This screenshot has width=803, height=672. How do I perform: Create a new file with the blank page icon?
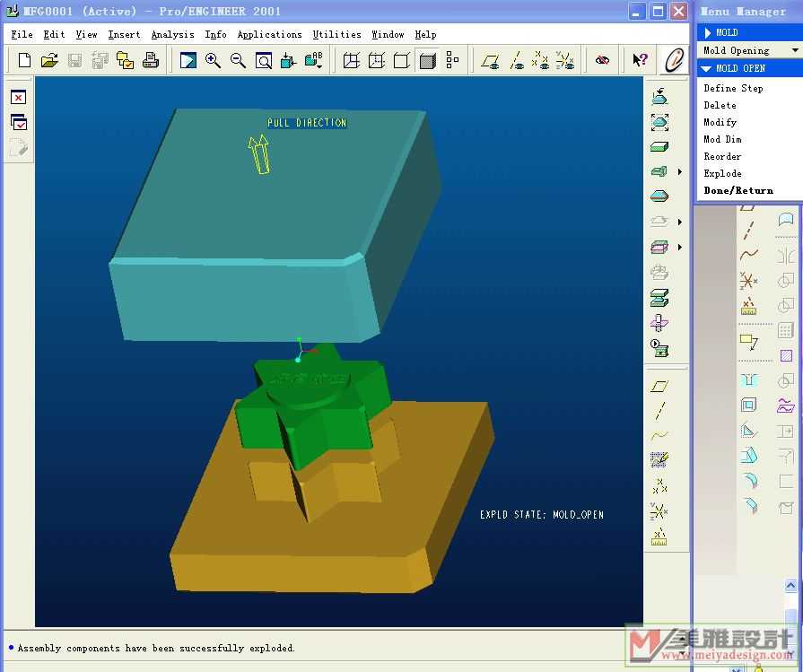[x=24, y=60]
